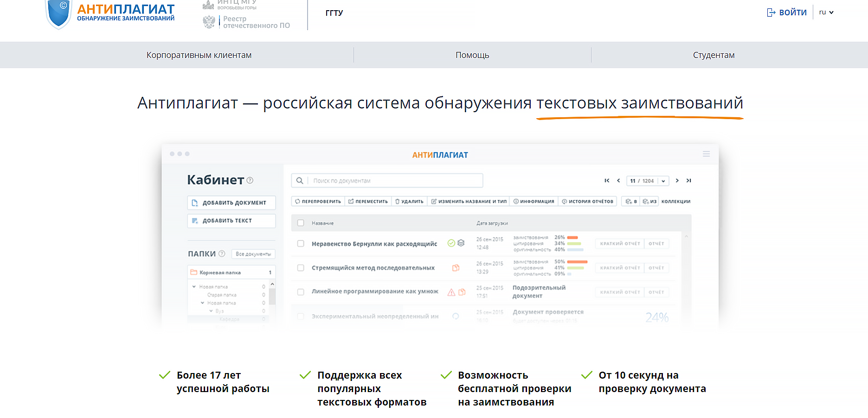Collapse the first Новая папка tree node
Screen dimensions: 868x418
(194, 286)
